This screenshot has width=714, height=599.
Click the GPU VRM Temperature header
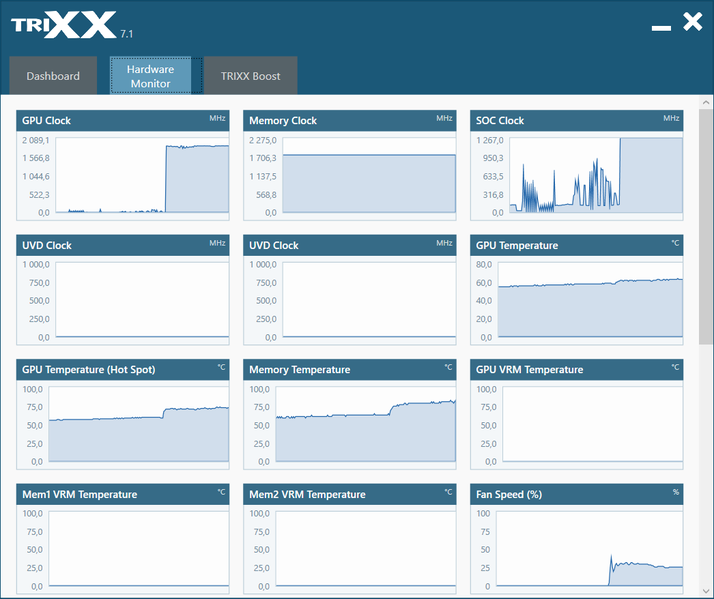click(576, 369)
